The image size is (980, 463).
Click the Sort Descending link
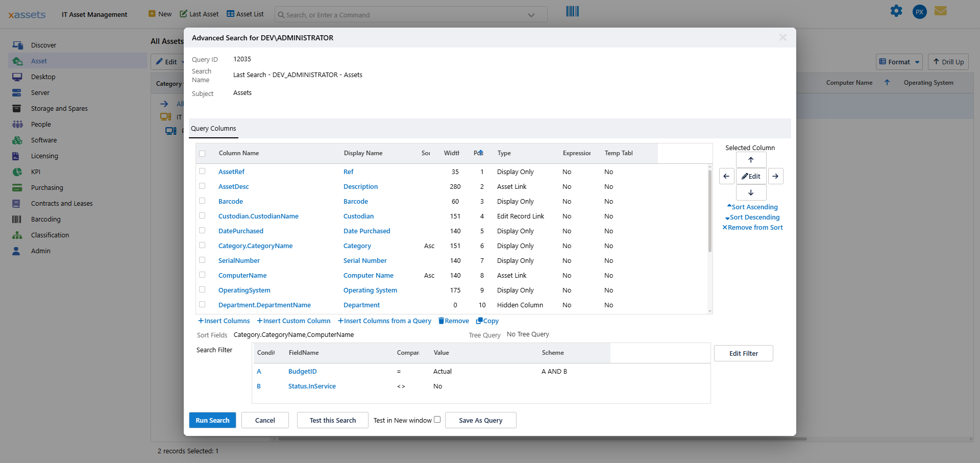[752, 217]
